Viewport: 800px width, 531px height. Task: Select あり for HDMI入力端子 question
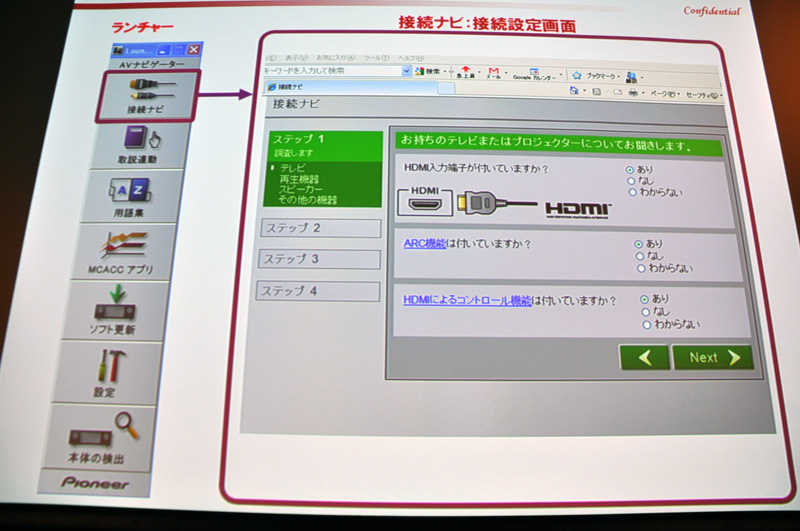(630, 170)
